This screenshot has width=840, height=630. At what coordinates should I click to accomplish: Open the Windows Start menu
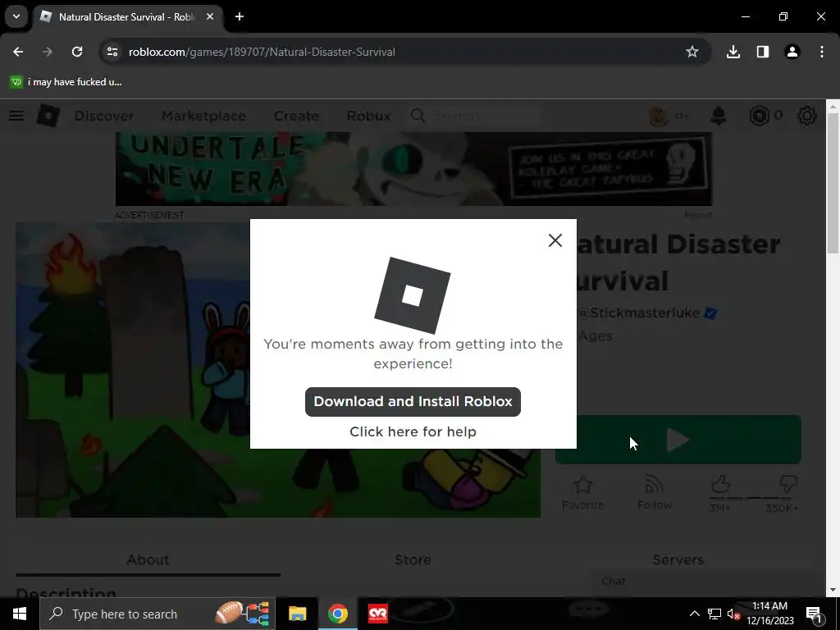[20, 614]
